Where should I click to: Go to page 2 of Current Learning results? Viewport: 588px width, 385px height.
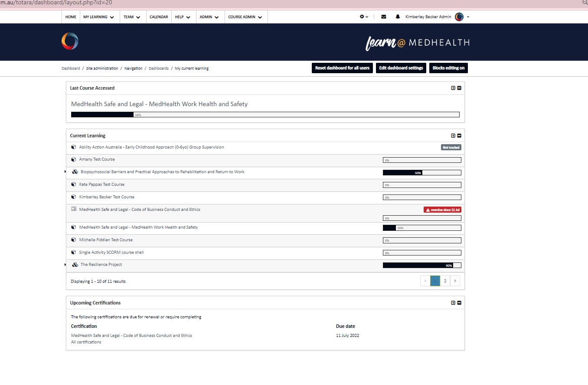click(x=445, y=281)
